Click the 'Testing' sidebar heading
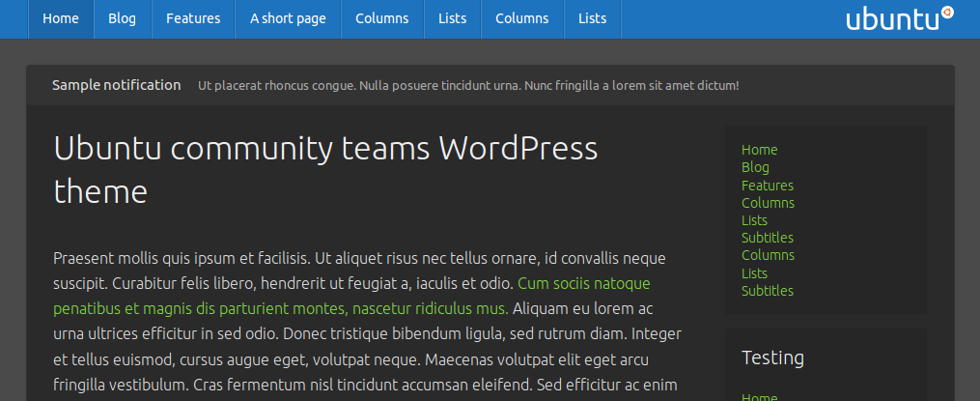Screen dimensions: 980x401 pyautogui.click(x=772, y=358)
